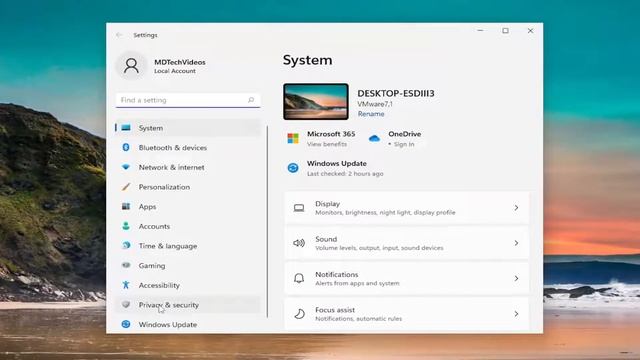Go back with the Settings back arrow
640x360 pixels.
point(119,35)
